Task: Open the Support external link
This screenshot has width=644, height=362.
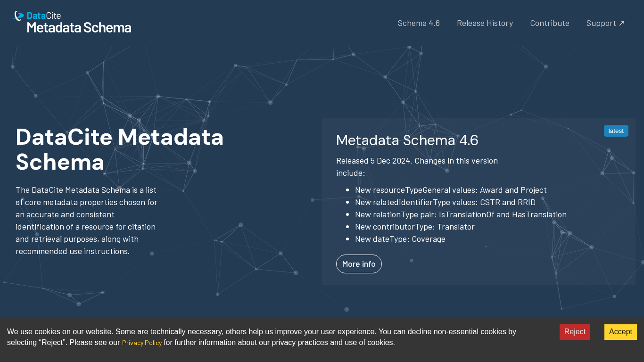Action: [x=605, y=23]
